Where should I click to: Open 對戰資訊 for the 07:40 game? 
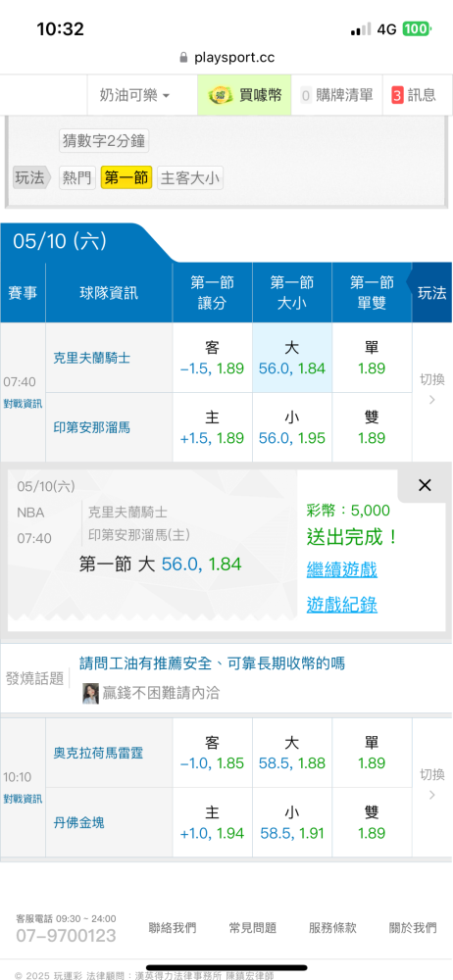coord(23,403)
